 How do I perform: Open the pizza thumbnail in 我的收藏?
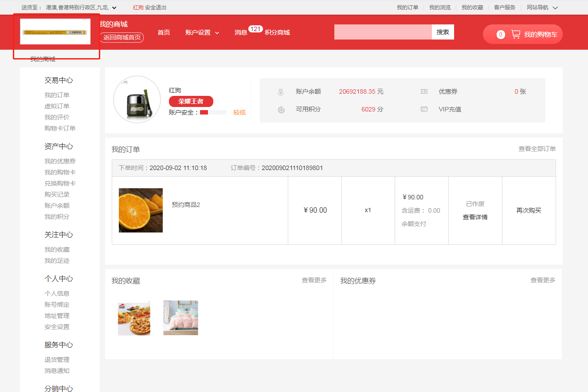coord(134,318)
